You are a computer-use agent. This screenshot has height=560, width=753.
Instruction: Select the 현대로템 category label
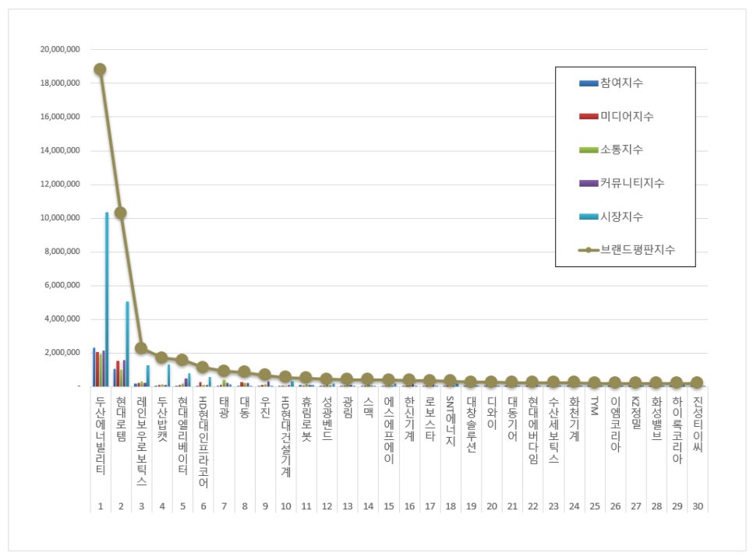point(121,419)
